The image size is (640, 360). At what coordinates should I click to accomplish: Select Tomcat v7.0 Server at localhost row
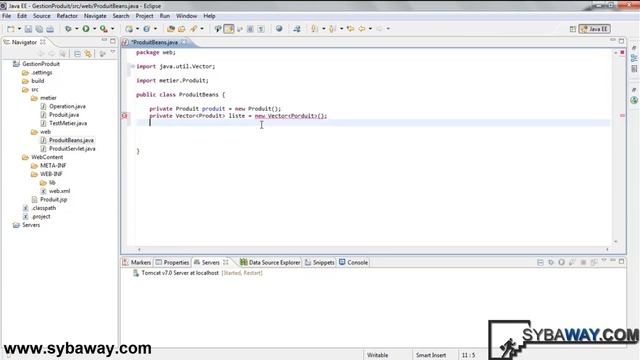(198, 273)
